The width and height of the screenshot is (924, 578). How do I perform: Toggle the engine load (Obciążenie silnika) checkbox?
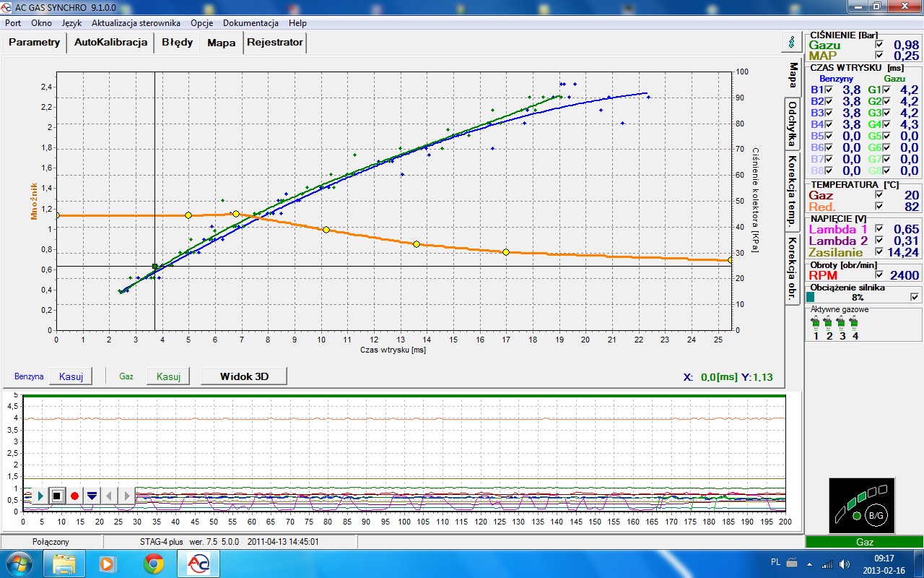pos(915,297)
